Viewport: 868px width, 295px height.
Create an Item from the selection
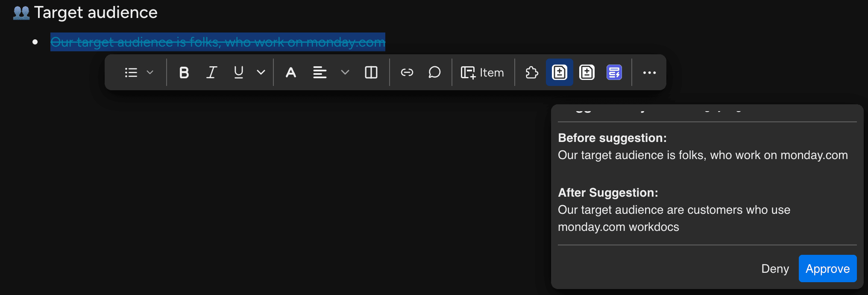(482, 73)
